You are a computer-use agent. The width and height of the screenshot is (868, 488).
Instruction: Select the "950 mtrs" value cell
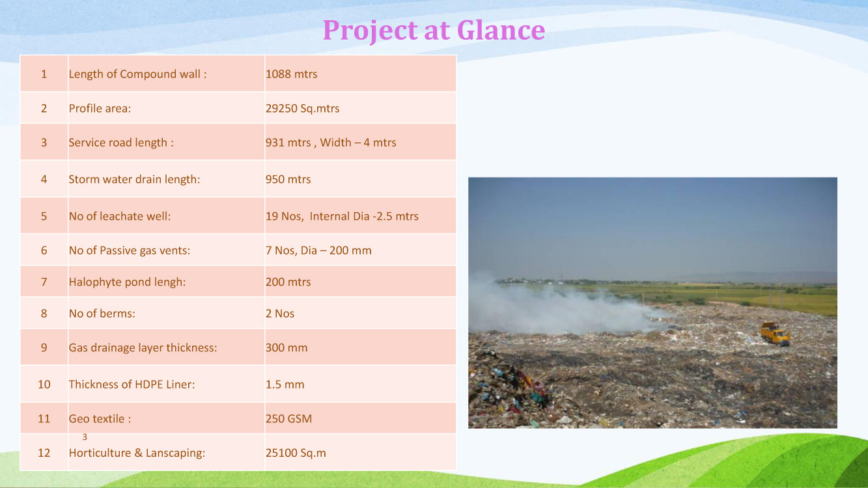pyautogui.click(x=360, y=179)
